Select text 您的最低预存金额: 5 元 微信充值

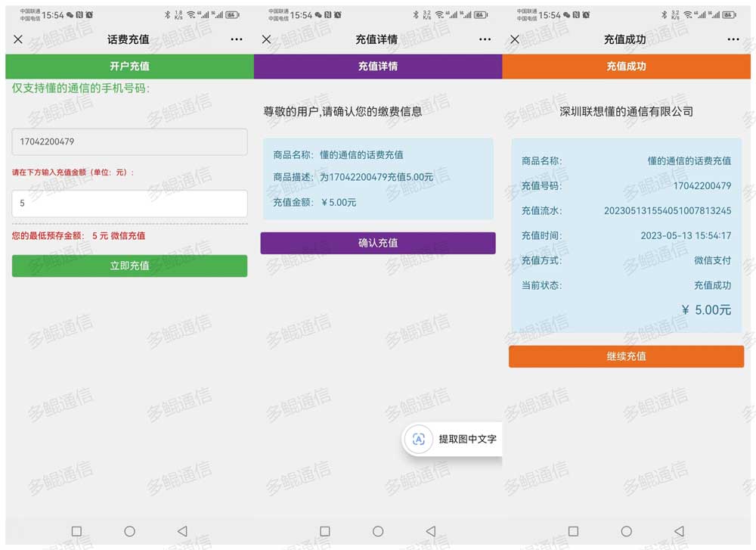(78, 236)
